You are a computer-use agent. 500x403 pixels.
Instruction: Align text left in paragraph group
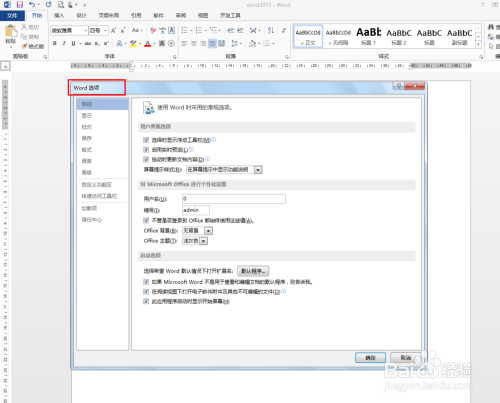[x=184, y=43]
